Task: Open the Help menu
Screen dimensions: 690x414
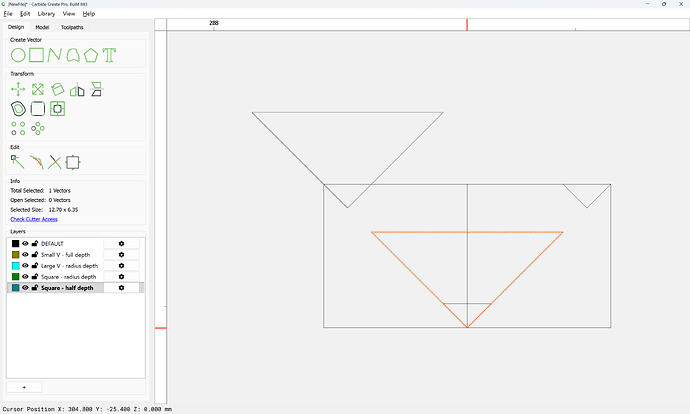Action: pyautogui.click(x=89, y=14)
